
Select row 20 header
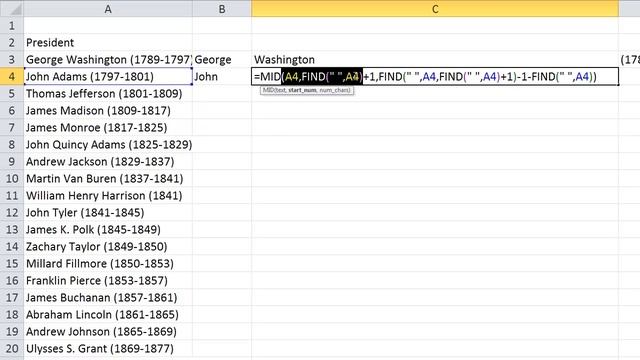point(11,349)
